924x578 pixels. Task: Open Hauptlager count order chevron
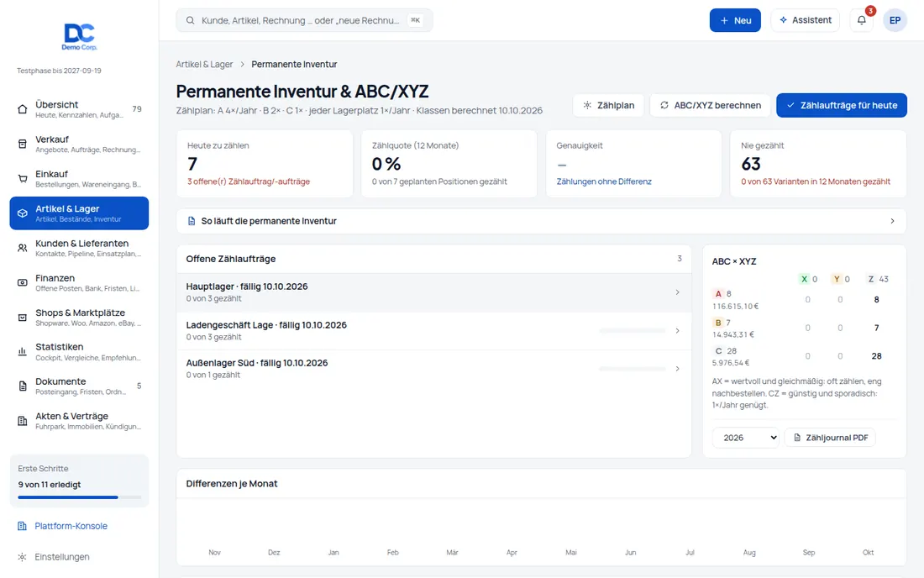[x=678, y=292]
